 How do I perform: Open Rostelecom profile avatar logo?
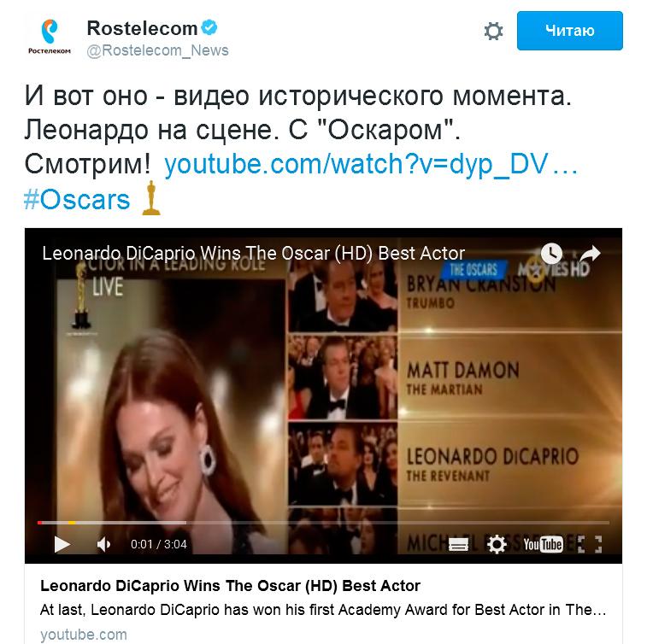coord(49,36)
